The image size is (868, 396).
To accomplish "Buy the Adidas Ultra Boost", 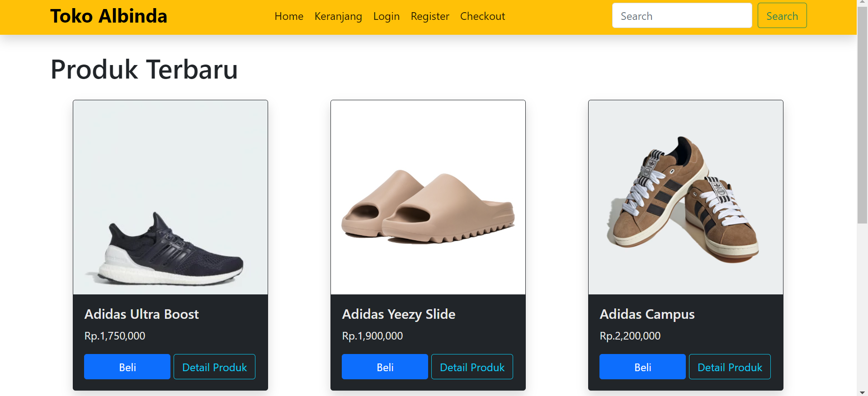I will (127, 367).
